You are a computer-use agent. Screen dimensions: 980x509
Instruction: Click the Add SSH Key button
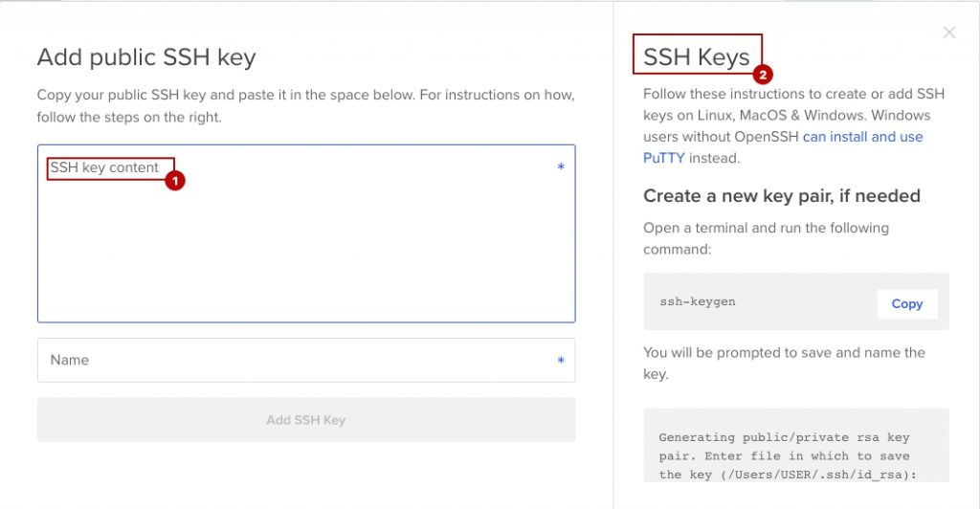coord(306,420)
